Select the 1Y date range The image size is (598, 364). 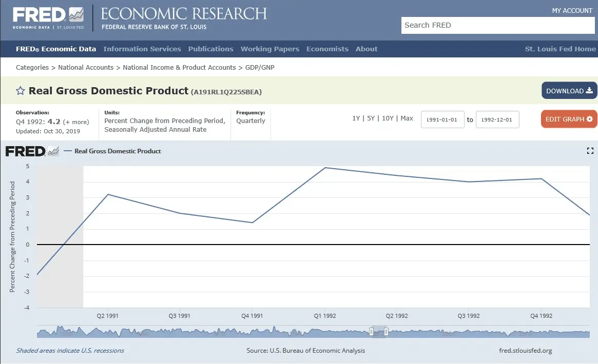pyautogui.click(x=356, y=118)
